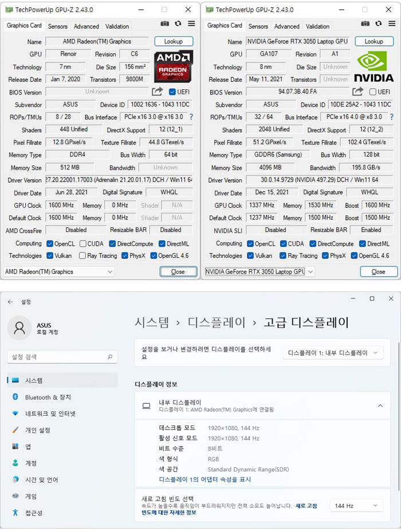This screenshot has width=401, height=532.
Task: Click refresh icon in AMD GPU-Z window
Action: point(178,23)
